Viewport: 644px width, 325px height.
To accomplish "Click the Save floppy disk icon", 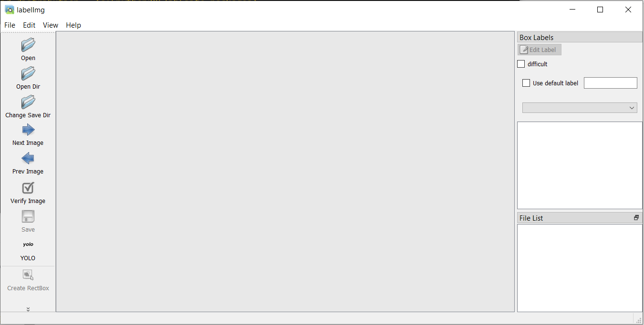I will pyautogui.click(x=28, y=217).
